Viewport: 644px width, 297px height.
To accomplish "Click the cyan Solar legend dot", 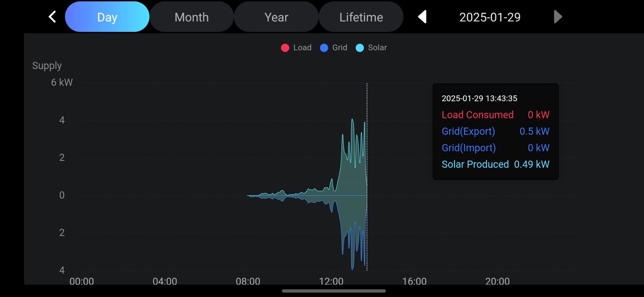I will tap(360, 48).
